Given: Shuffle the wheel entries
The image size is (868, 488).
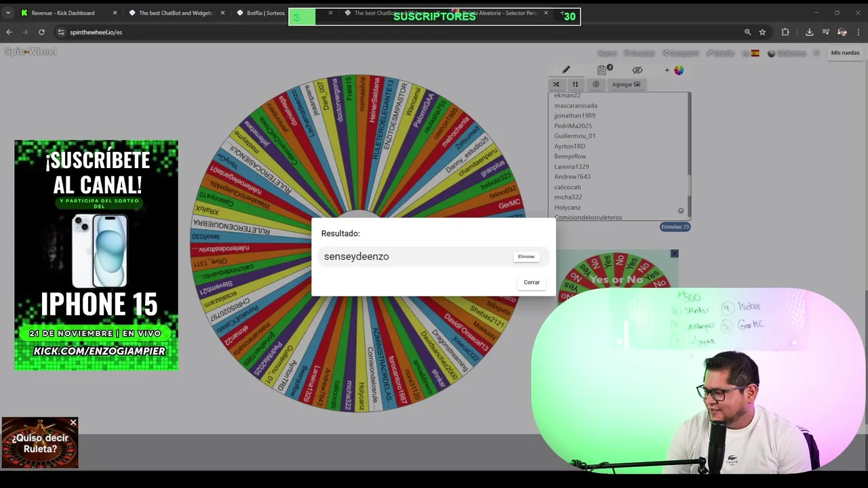Looking at the screenshot, I should tap(556, 84).
